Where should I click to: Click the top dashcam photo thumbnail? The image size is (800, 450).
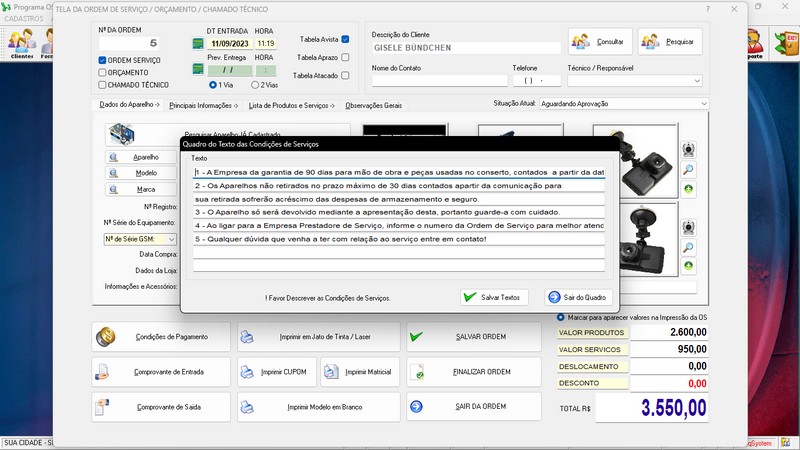click(648, 161)
